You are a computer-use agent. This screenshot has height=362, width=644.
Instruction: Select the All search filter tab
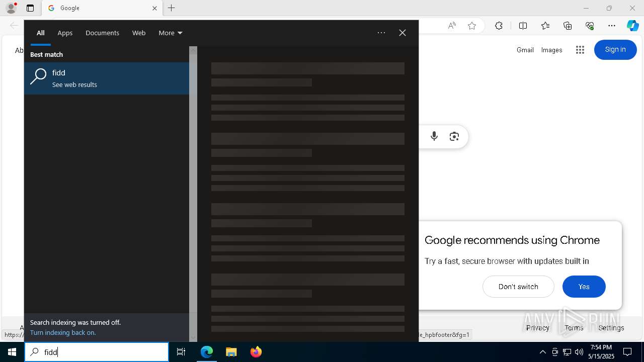41,33
